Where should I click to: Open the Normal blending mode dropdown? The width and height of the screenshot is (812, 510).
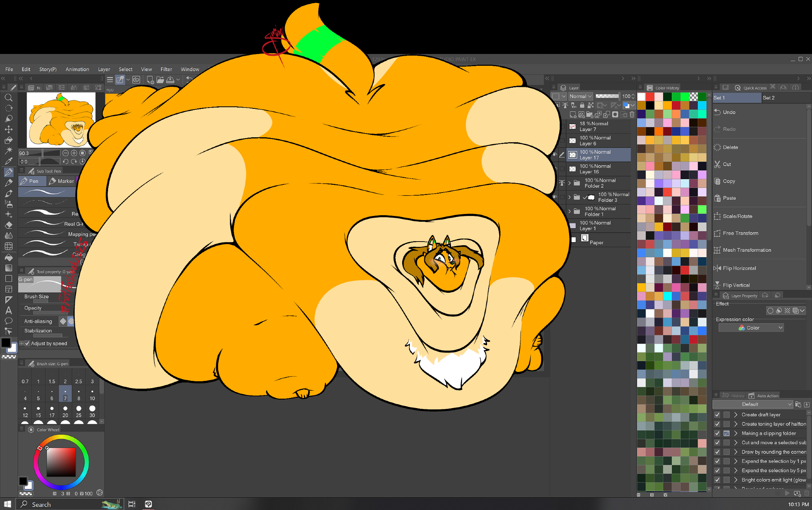[580, 96]
